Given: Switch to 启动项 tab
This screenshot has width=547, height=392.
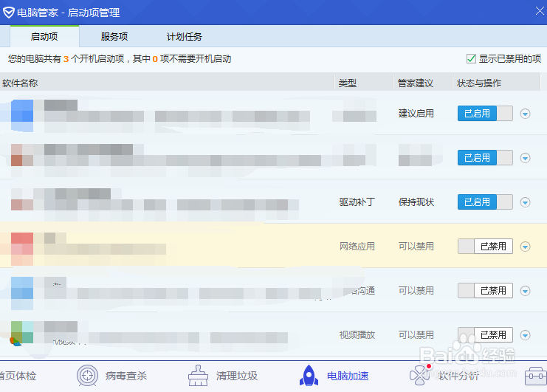Looking at the screenshot, I should [x=44, y=36].
